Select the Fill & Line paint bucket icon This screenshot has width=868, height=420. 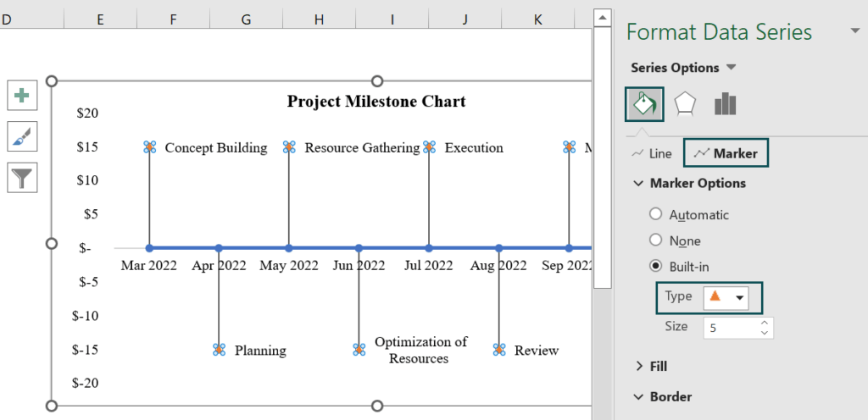pyautogui.click(x=644, y=104)
